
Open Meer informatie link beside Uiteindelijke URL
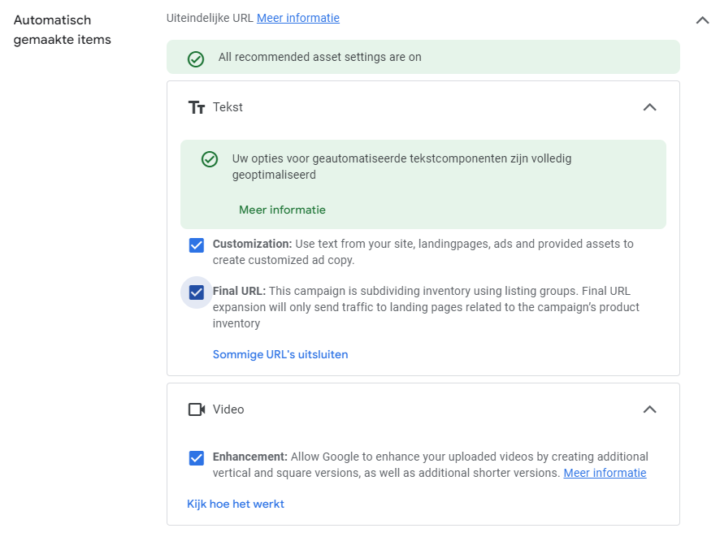(298, 18)
